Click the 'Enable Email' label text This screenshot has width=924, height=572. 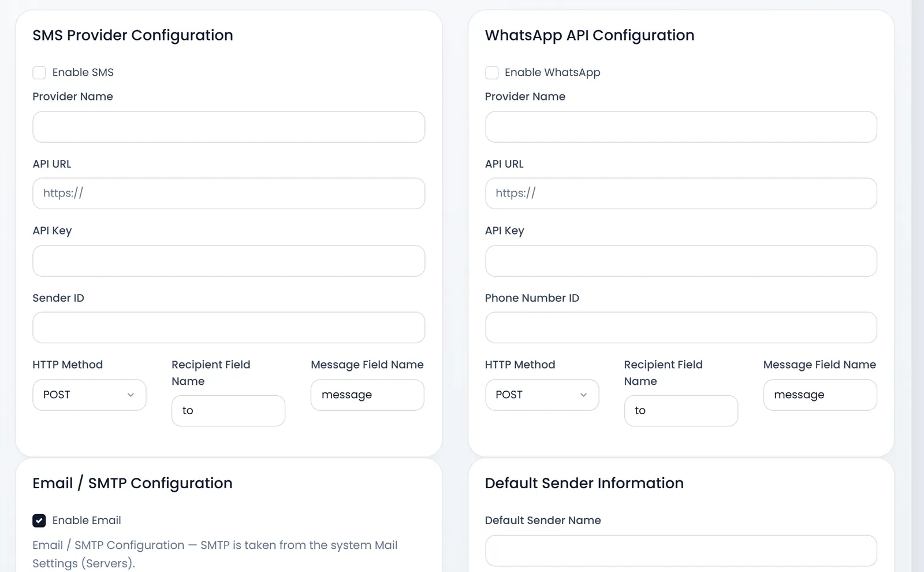87,521
